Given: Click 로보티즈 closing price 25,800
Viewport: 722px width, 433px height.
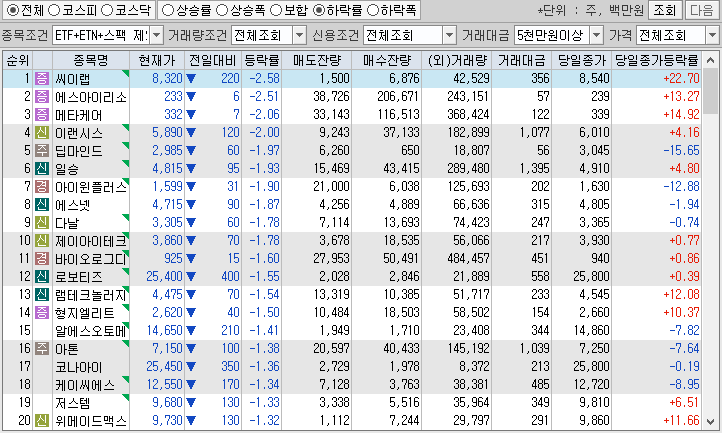Looking at the screenshot, I should pos(591,276).
